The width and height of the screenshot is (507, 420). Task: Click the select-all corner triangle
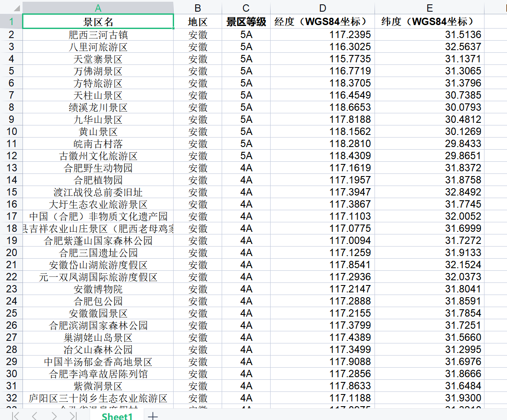pos(17,8)
